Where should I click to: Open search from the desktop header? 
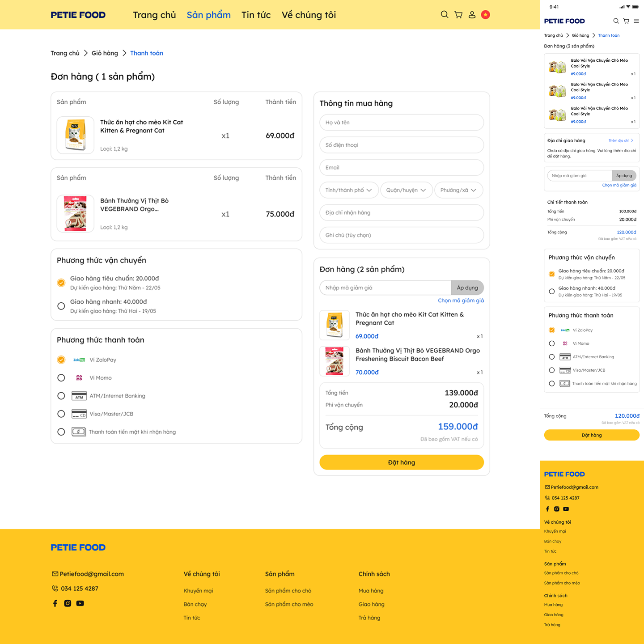coord(445,15)
